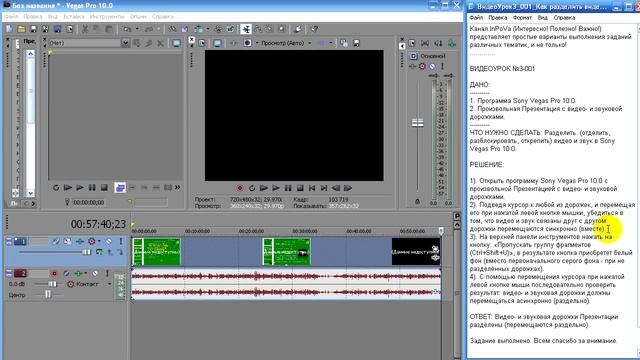Click Record button under video preview
This screenshot has height=360, width=640.
coord(240,188)
